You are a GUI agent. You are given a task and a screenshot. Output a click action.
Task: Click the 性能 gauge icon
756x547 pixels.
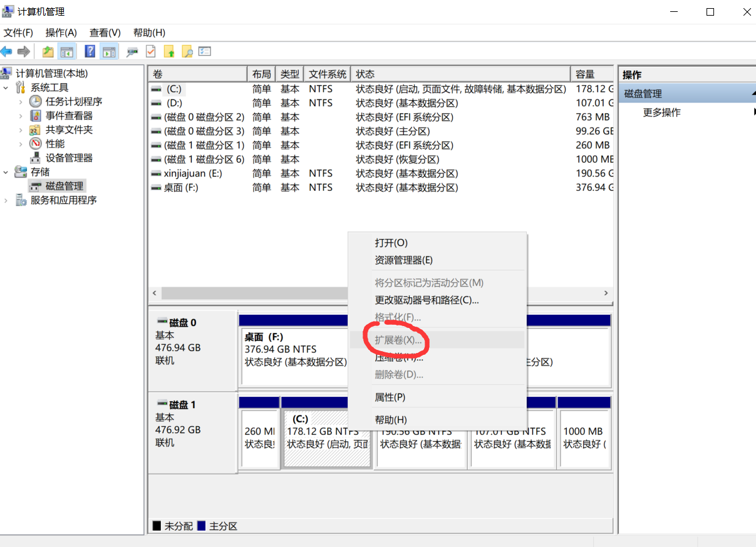36,144
